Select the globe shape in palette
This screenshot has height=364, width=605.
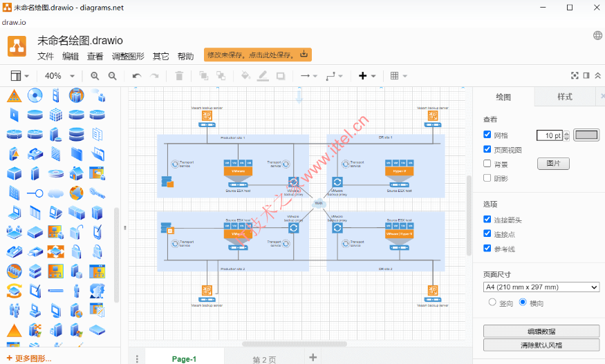[76, 193]
